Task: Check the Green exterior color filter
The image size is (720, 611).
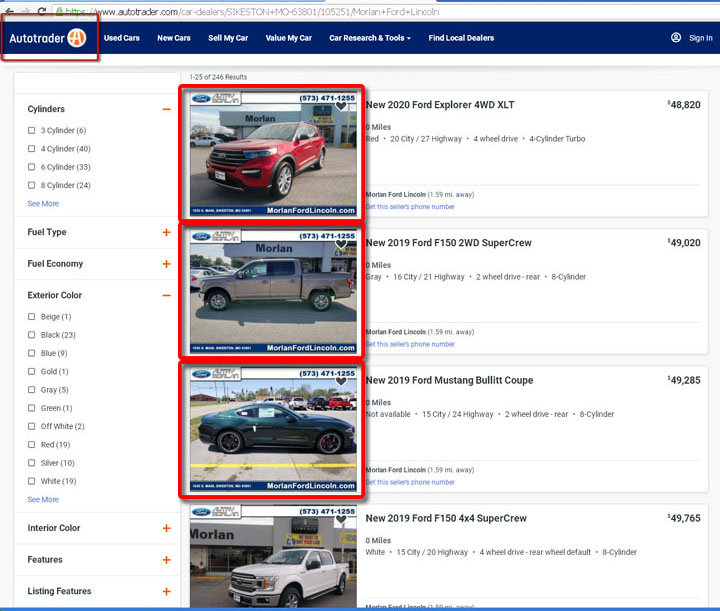Action: 31,408
